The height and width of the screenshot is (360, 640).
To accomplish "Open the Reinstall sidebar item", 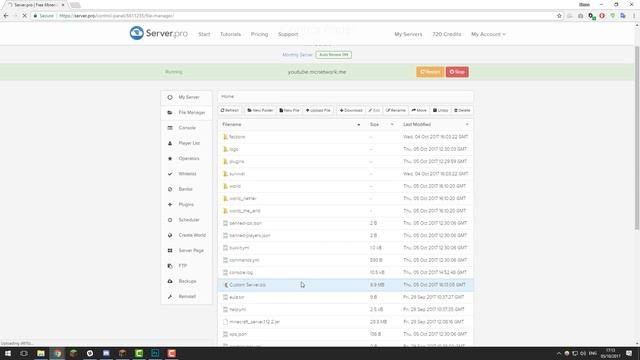I will coord(187,296).
